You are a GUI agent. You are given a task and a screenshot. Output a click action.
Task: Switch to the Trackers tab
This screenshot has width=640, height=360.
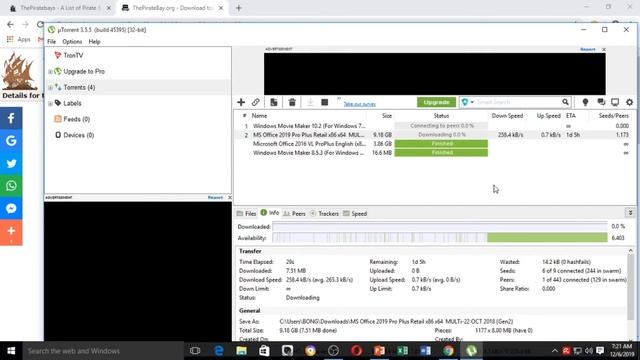coord(324,213)
